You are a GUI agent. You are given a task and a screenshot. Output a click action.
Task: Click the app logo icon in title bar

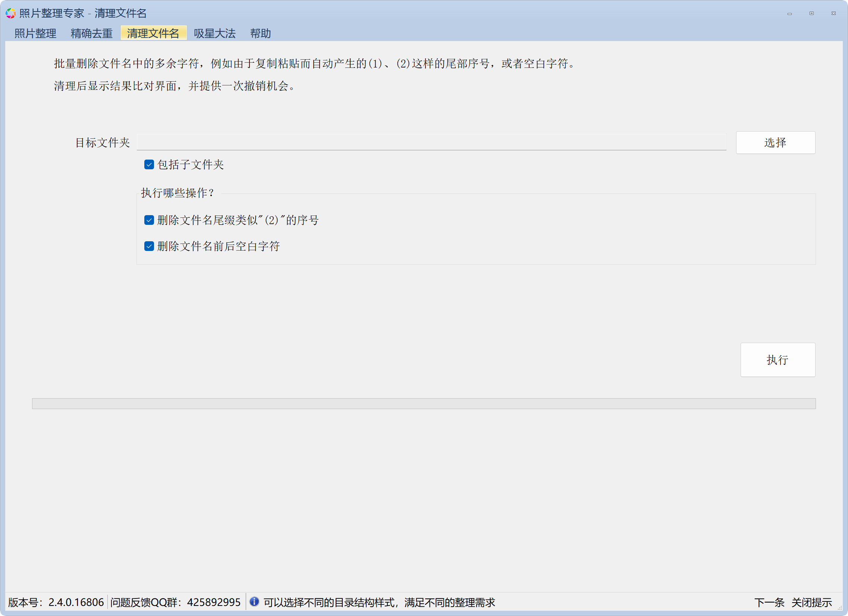coord(10,13)
